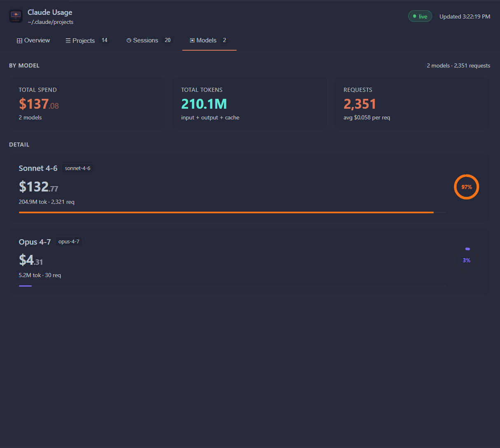Click the DETAIL section heading
The width and height of the screenshot is (500, 448).
point(19,145)
